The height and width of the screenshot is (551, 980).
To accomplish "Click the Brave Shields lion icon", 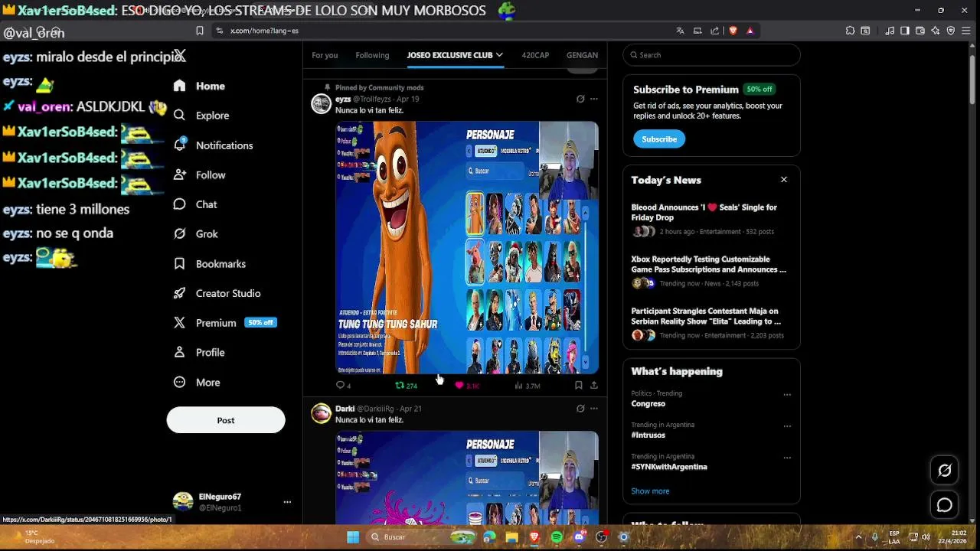I will (733, 31).
